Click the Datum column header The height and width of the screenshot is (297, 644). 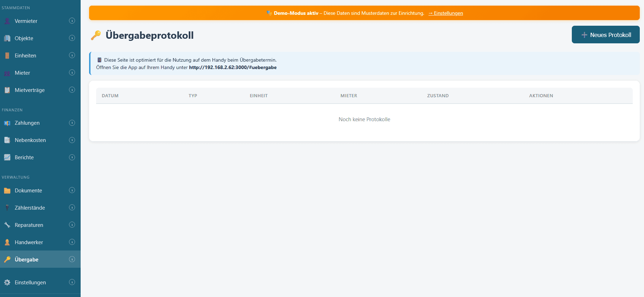pyautogui.click(x=110, y=96)
